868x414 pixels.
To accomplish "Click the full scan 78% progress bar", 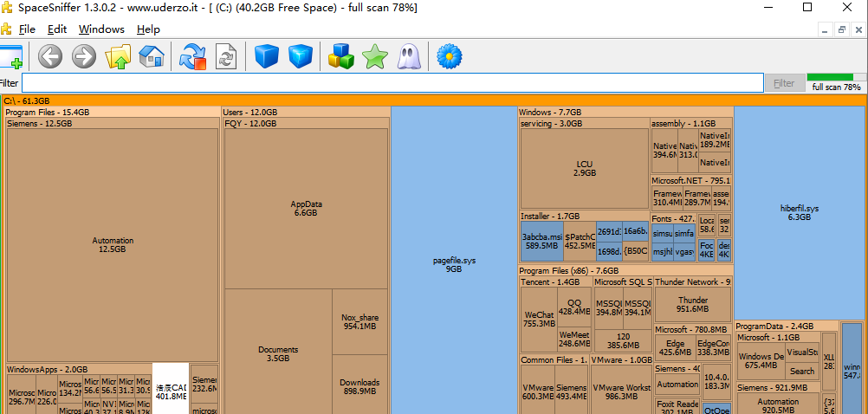I will pyautogui.click(x=837, y=77).
